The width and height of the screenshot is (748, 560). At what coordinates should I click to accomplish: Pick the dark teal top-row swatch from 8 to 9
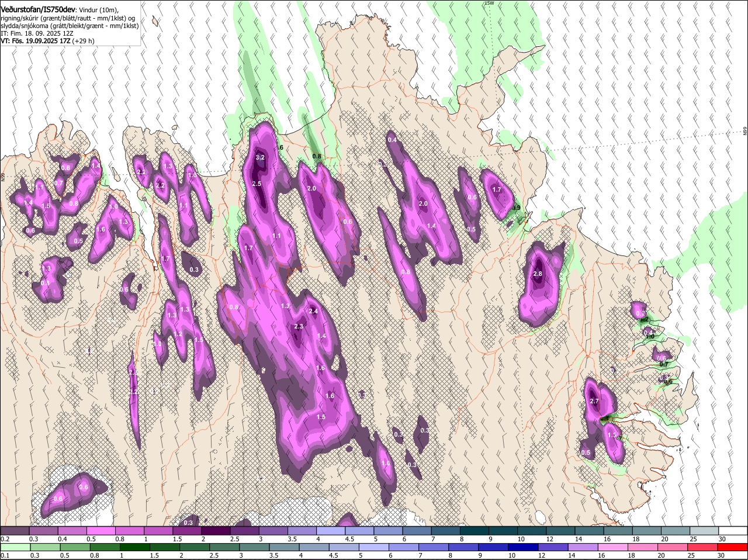pos(475,531)
